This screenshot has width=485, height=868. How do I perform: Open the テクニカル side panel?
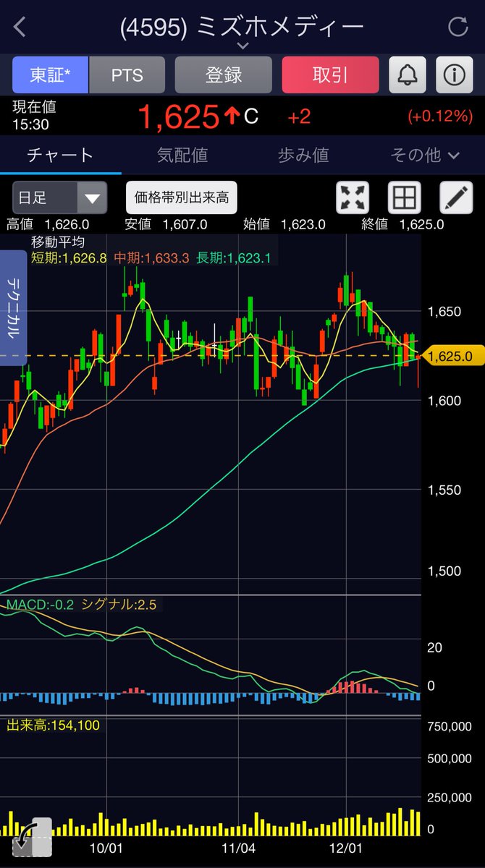[13, 307]
